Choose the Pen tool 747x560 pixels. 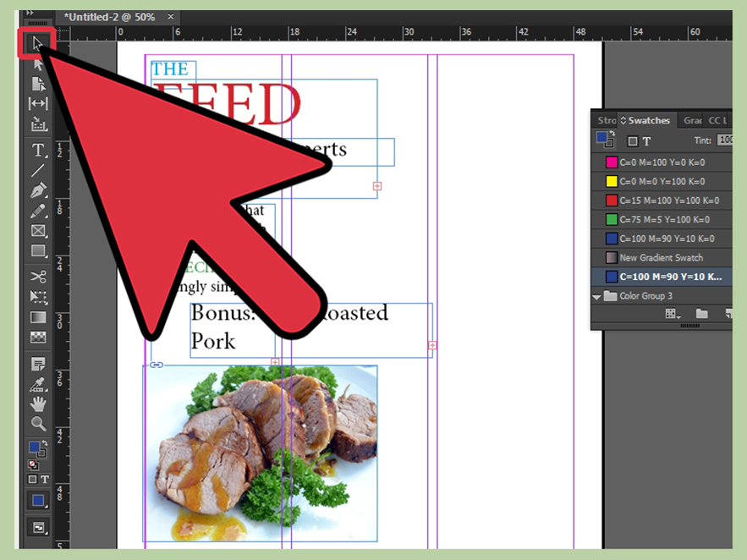(38, 190)
